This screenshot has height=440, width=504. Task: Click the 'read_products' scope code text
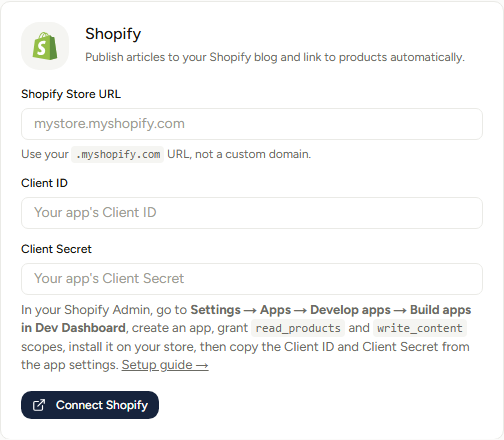(298, 328)
